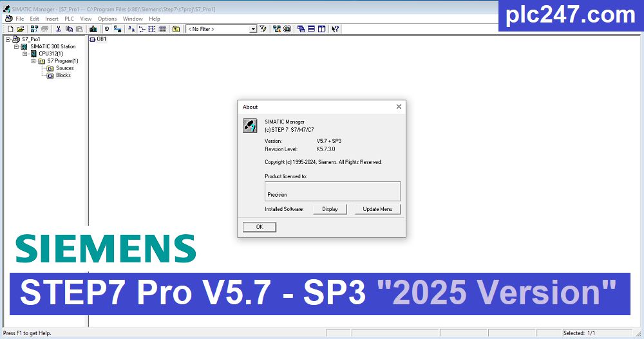
Task: Click the Online view connected-computers icon
Action: click(x=117, y=29)
